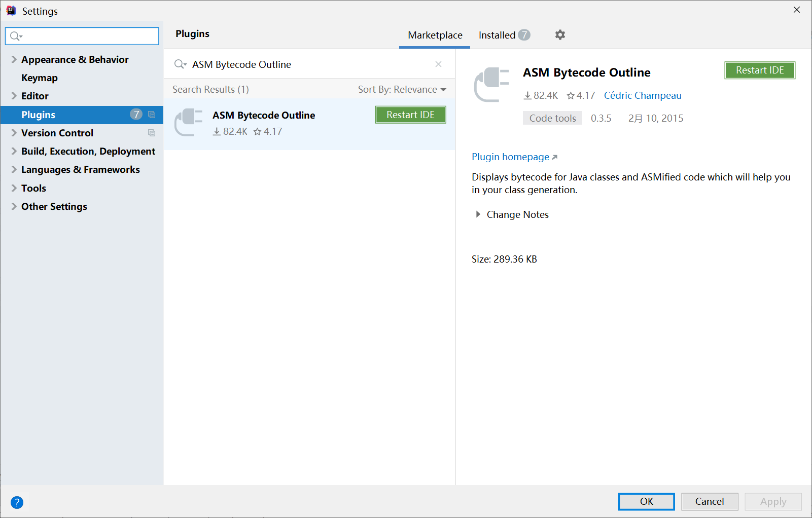Open the Sort By Relevance dropdown
Image resolution: width=812 pixels, height=518 pixels.
pos(402,90)
